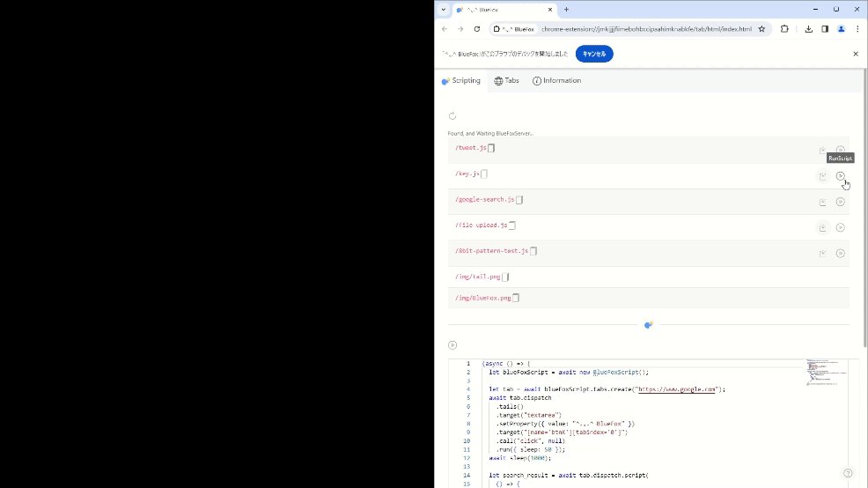Image resolution: width=868 pixels, height=488 pixels.
Task: Run the google-search.js script
Action: [840, 202]
